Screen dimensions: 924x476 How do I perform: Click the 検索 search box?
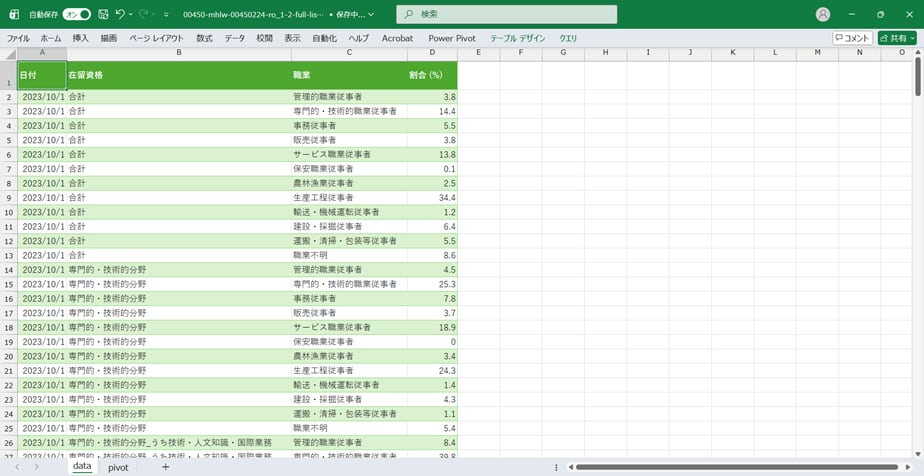coord(490,15)
